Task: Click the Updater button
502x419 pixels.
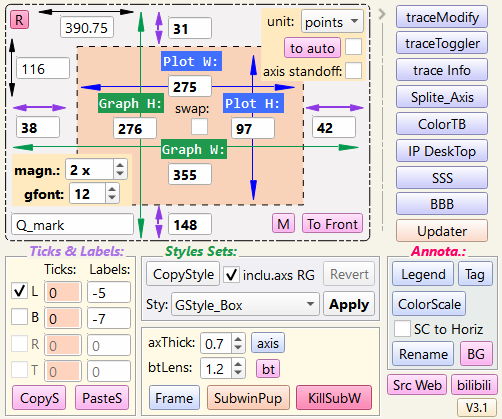Action: coord(442,231)
